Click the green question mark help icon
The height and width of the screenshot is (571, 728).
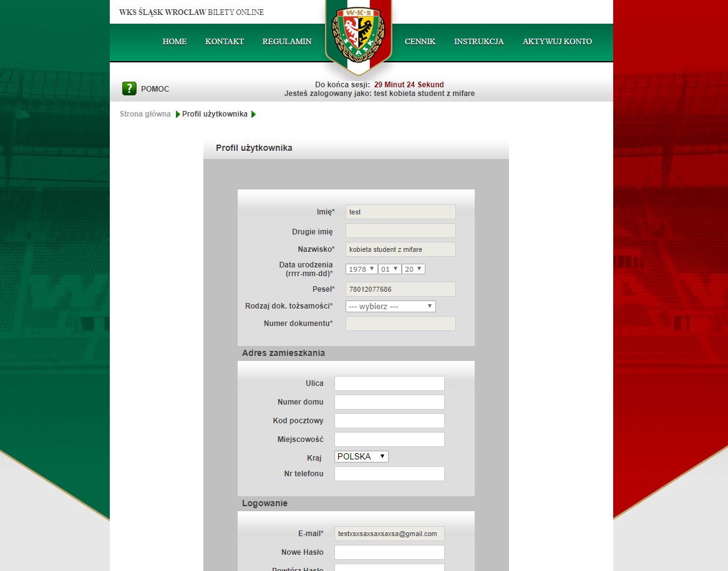tap(129, 89)
